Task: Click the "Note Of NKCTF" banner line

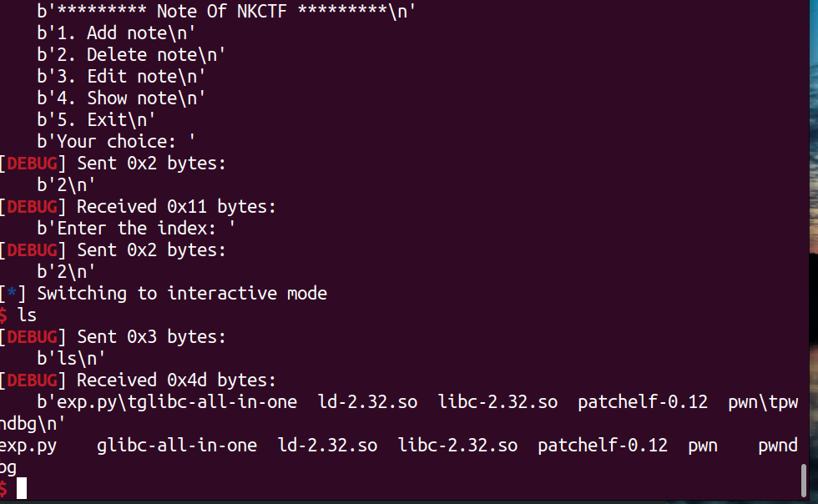Action: click(226, 12)
